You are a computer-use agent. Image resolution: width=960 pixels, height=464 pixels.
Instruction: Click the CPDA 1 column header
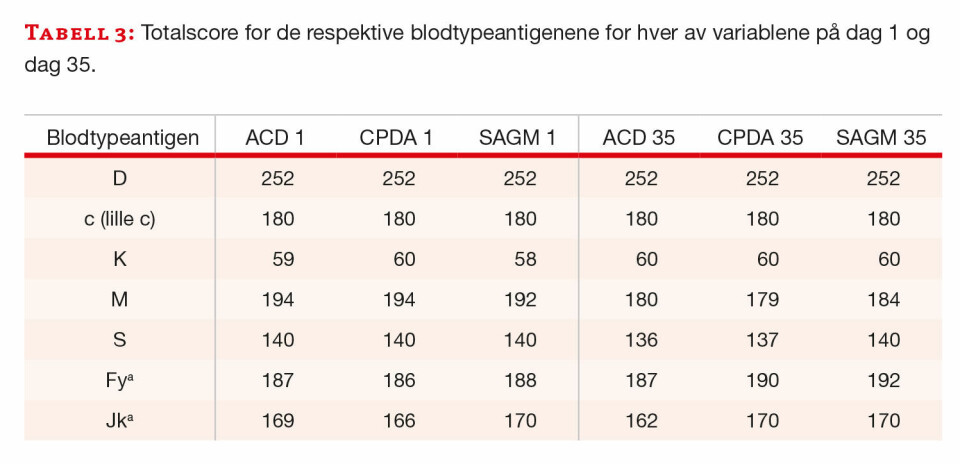[396, 138]
